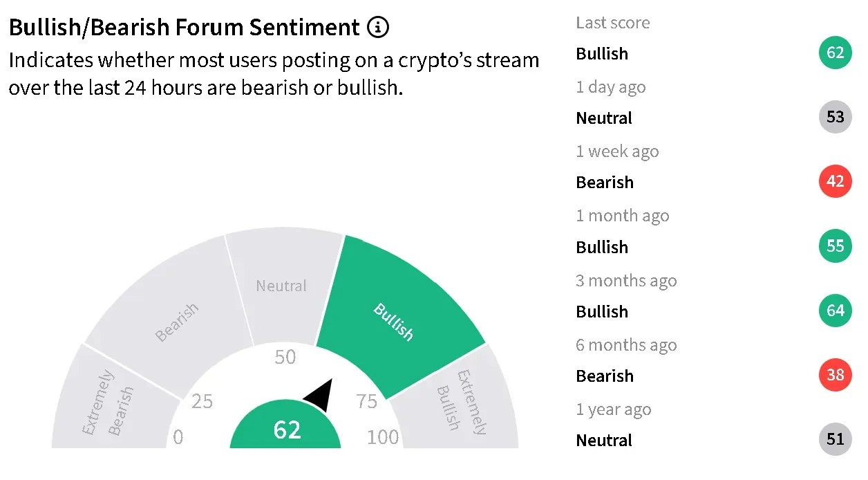Click the Bullish/Bearish Forum Sentiment heading
The width and height of the screenshot is (868, 480).
[185, 28]
